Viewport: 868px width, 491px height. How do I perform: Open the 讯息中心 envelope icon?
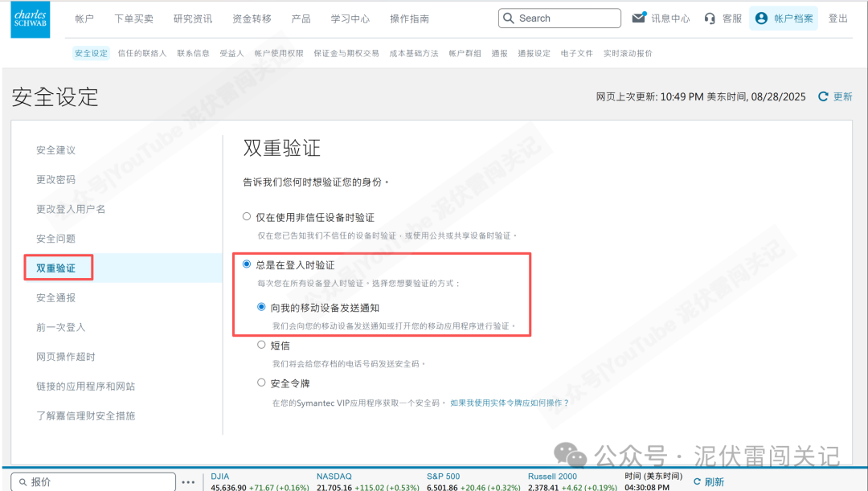pyautogui.click(x=639, y=18)
